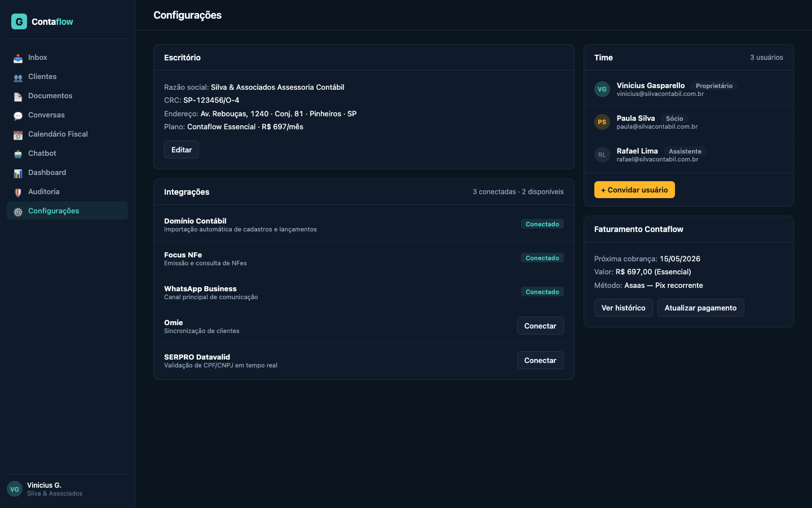
Task: Click the Auditoria shield icon
Action: pos(18,192)
